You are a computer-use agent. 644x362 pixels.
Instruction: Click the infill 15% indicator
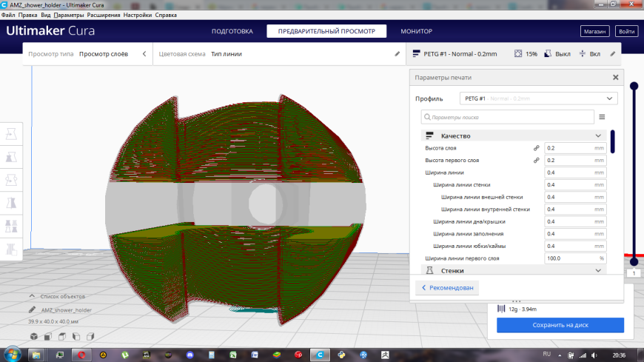point(526,54)
